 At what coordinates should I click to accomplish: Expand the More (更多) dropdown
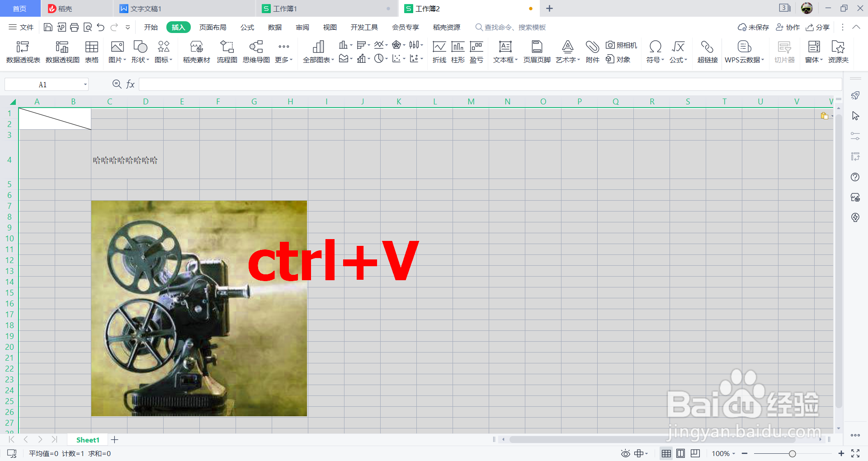[283, 52]
